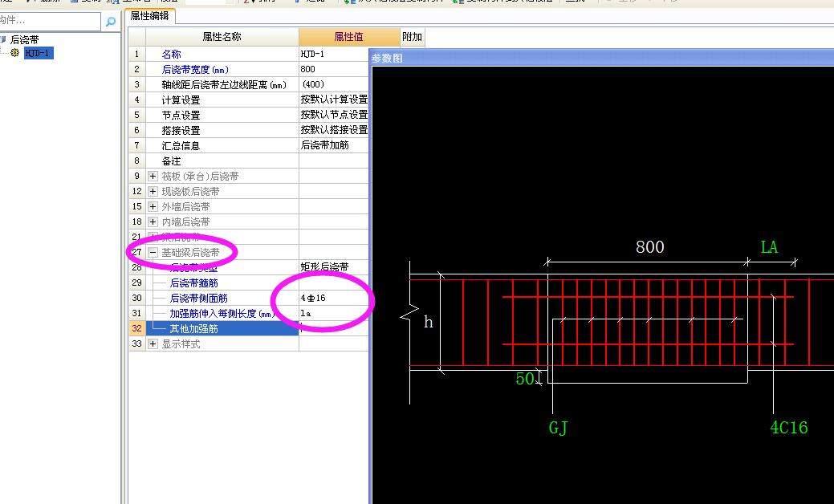Open the 按默认搭接设置 value cell
Image resolution: width=834 pixels, height=504 pixels.
tap(334, 130)
